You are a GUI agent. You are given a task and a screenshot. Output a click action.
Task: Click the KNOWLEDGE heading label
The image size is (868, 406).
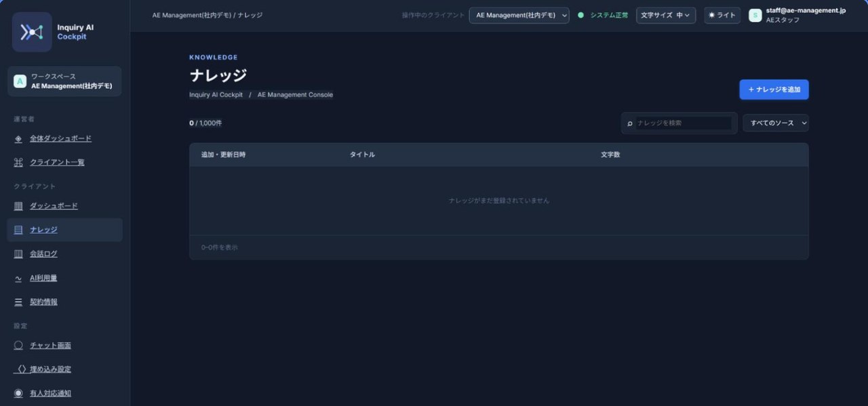pos(214,58)
